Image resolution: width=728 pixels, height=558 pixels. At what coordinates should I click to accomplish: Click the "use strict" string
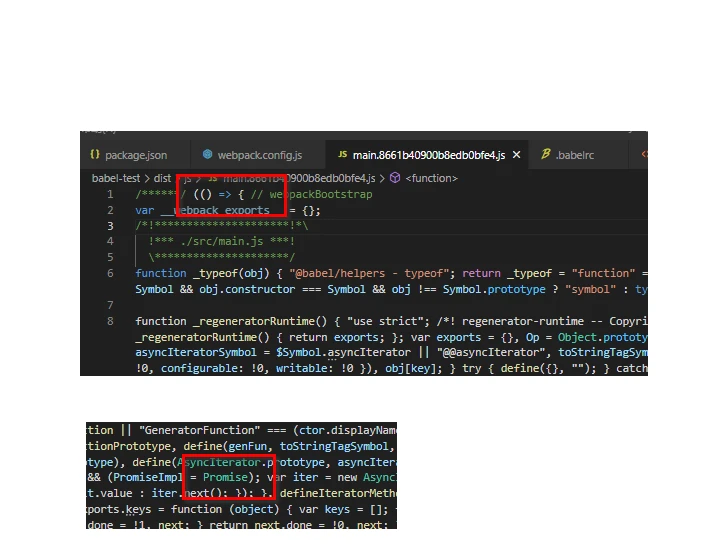388,321
